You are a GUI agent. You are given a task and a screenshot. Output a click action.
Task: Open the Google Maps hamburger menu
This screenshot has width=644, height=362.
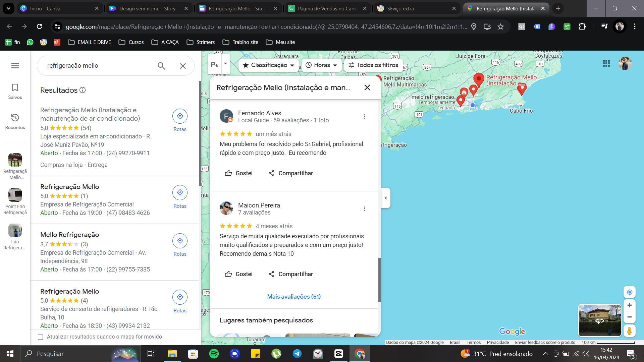click(15, 66)
